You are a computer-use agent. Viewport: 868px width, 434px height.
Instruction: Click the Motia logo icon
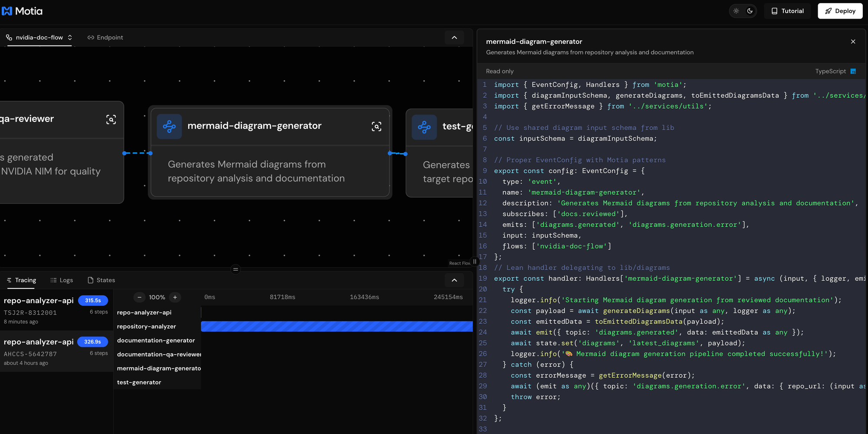pyautogui.click(x=7, y=11)
